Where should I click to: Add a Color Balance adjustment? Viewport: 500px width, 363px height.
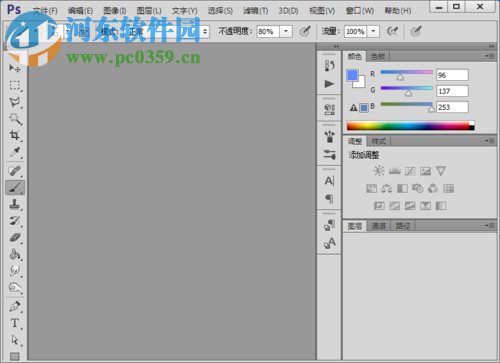387,189
